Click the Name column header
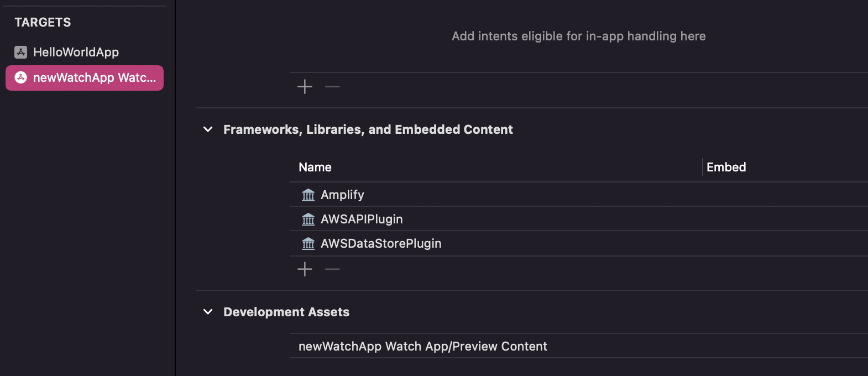The height and width of the screenshot is (376, 868). (315, 166)
